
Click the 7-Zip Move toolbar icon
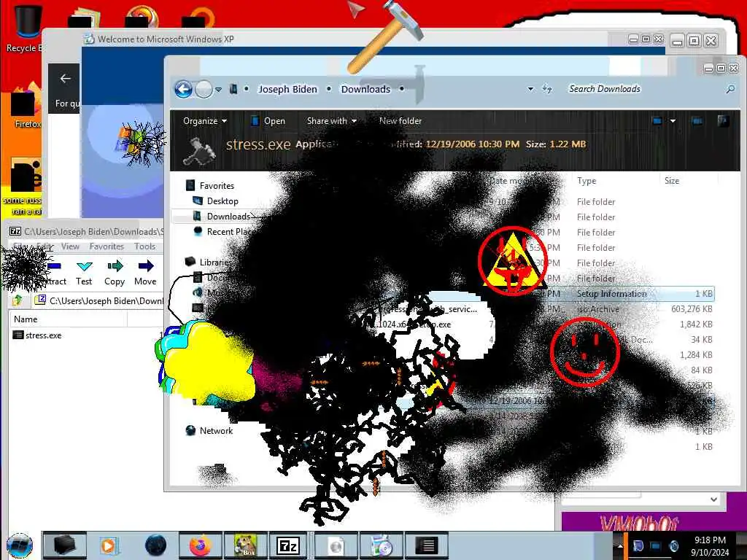click(x=145, y=273)
